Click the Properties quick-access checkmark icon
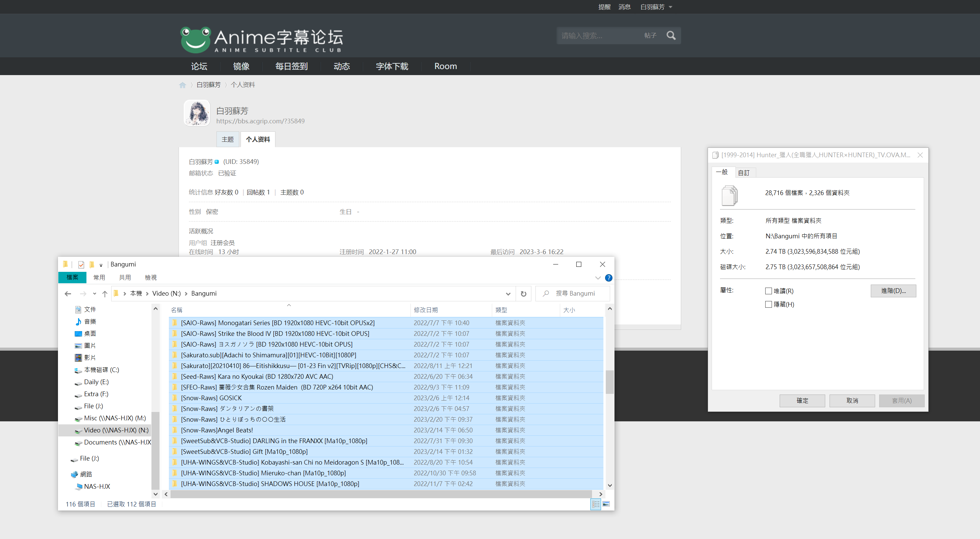Viewport: 980px width, 539px height. click(81, 264)
